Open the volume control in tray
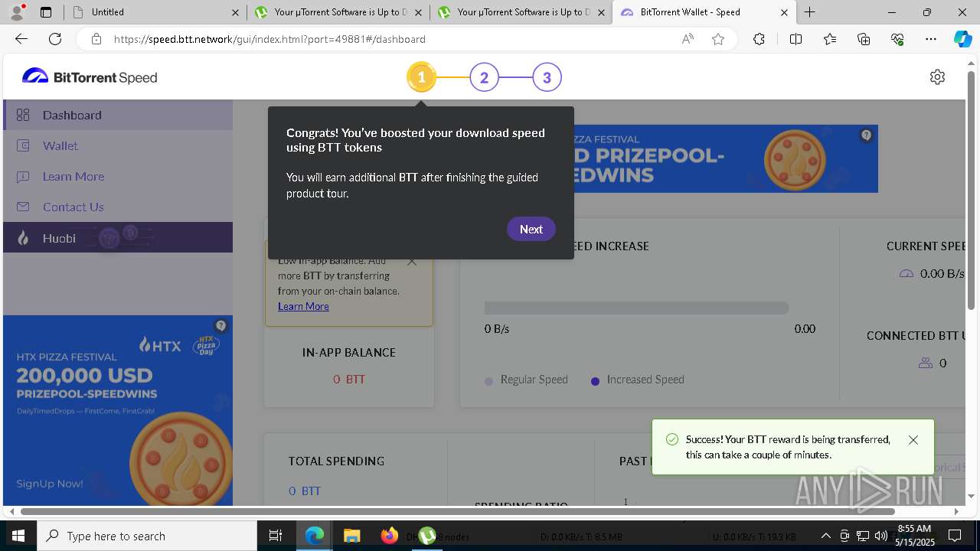The height and width of the screenshot is (551, 980). pos(880,536)
